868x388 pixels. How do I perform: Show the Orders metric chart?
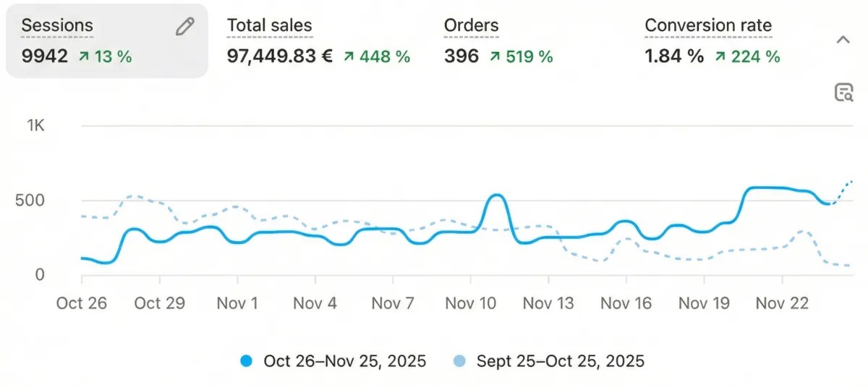pyautogui.click(x=471, y=26)
